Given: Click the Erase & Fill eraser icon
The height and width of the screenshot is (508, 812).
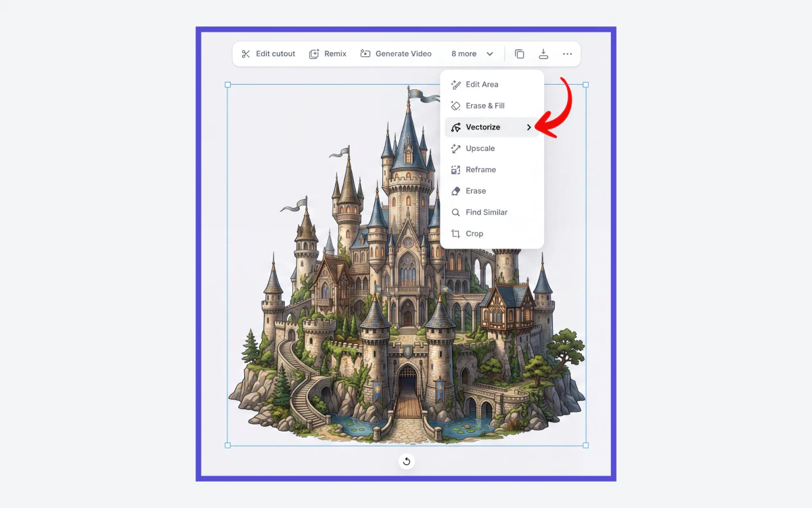Looking at the screenshot, I should point(456,106).
